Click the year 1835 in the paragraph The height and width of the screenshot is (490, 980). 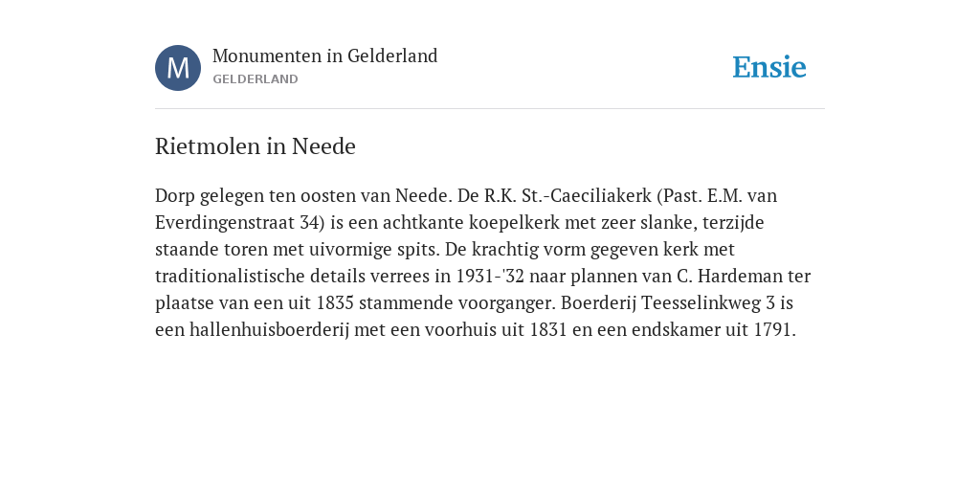coord(336,303)
